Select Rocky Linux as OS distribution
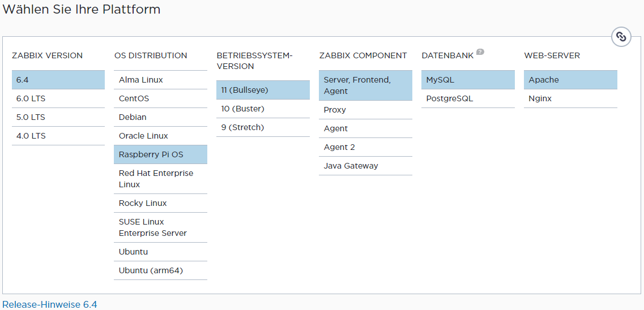 160,203
